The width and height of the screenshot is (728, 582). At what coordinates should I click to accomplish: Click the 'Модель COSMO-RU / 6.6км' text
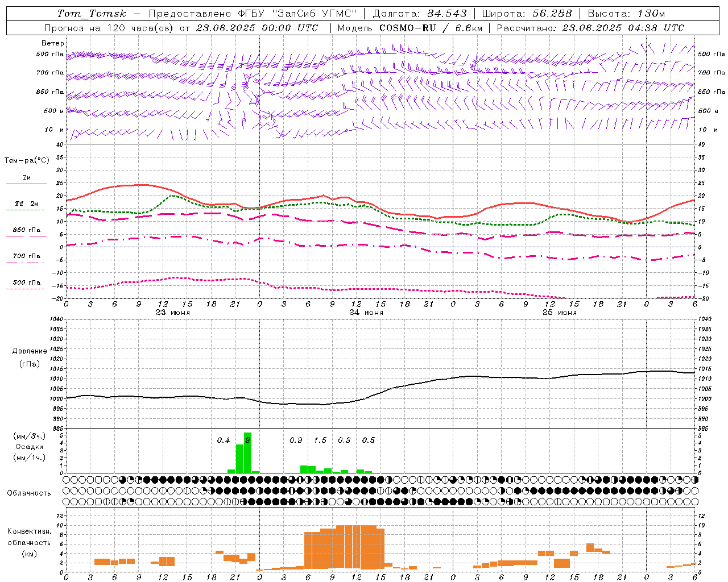coord(410,28)
